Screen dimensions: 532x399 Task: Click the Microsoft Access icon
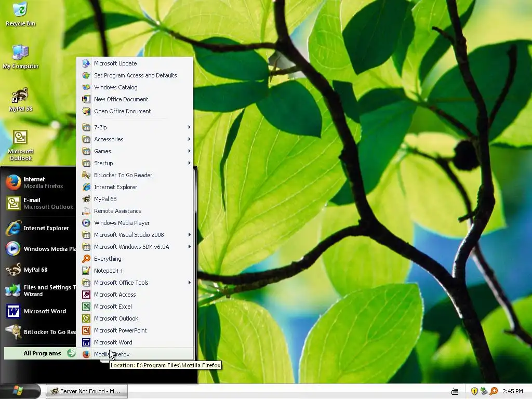pyautogui.click(x=86, y=295)
